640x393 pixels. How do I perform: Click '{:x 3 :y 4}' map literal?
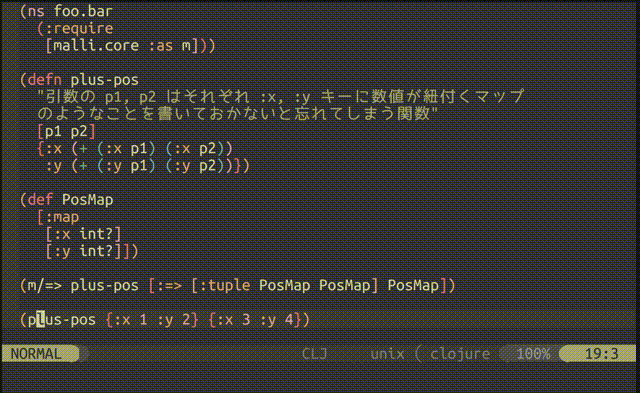pos(255,320)
